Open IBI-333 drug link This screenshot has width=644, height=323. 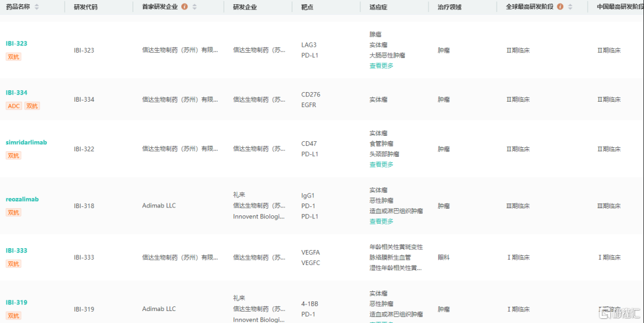[16, 251]
